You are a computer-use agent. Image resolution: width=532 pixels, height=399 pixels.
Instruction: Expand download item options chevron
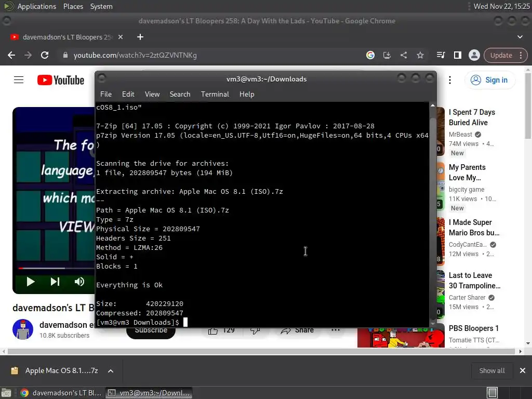tap(111, 371)
